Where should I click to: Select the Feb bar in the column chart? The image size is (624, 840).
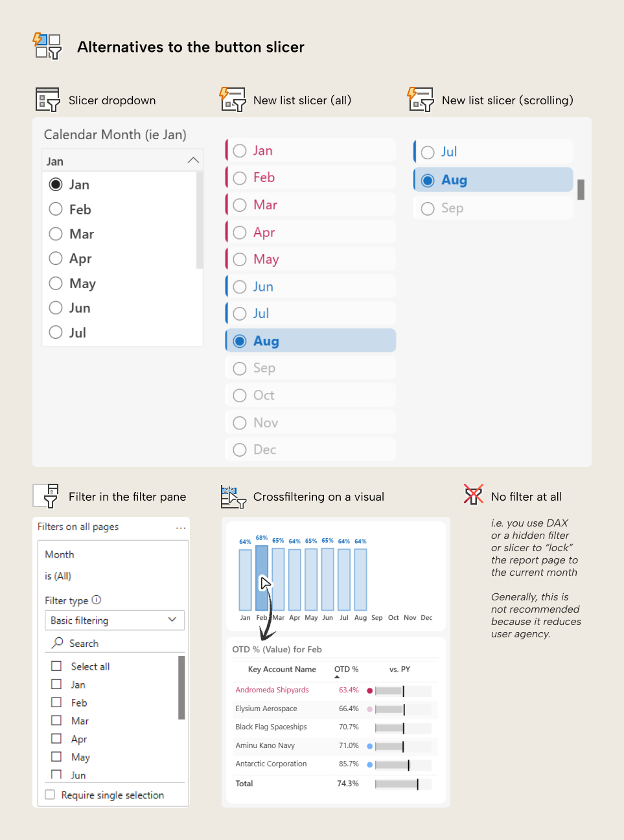click(x=262, y=576)
